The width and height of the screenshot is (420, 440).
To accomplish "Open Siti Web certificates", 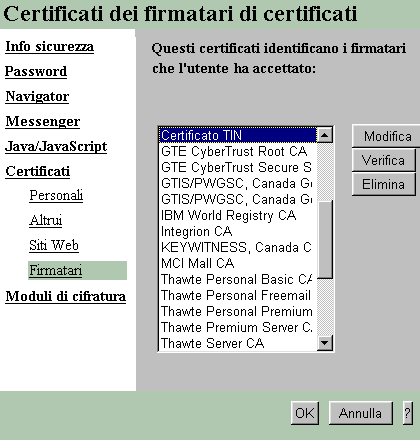I will pos(54,245).
